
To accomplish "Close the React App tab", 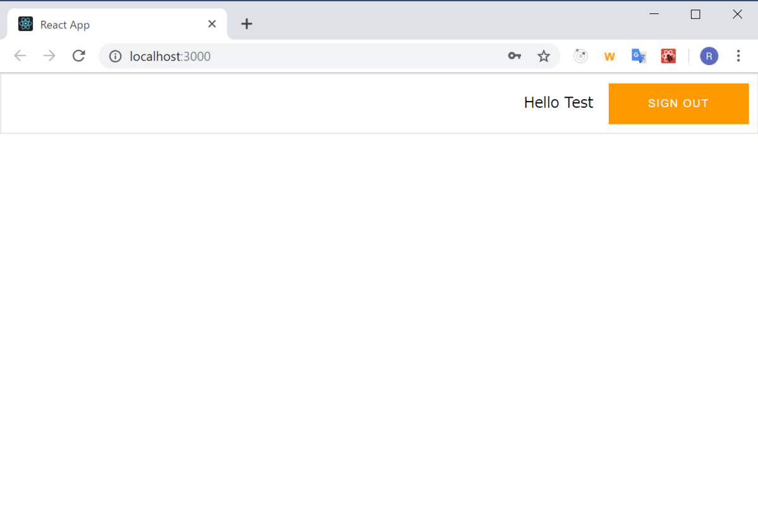I will (212, 24).
